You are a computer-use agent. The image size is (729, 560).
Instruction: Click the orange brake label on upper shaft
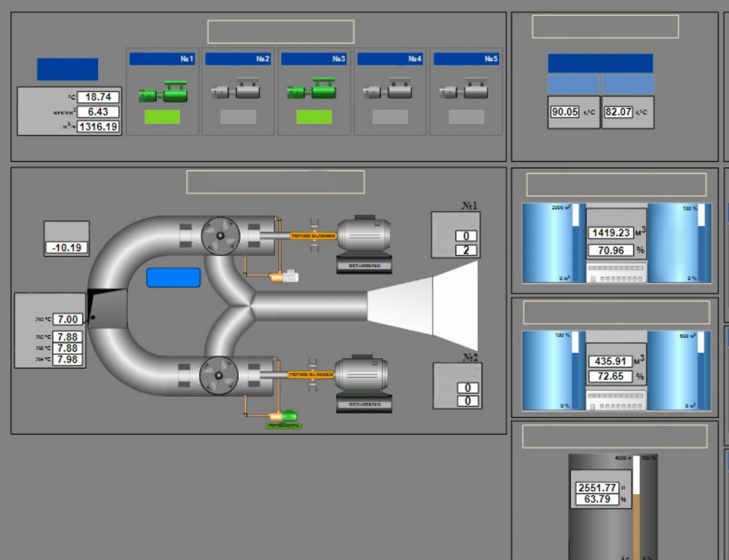pos(313,236)
